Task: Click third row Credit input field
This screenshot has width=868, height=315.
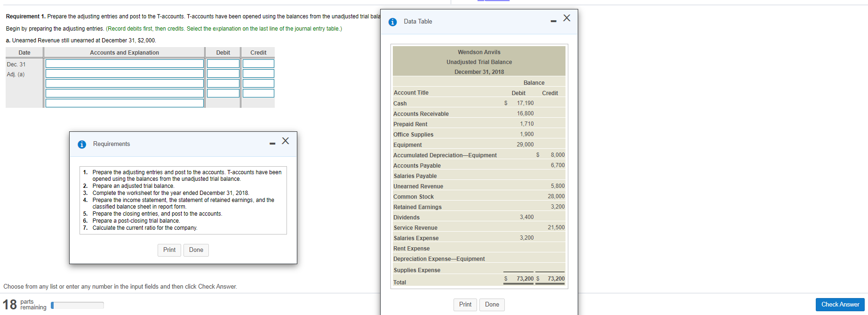Action: (258, 83)
